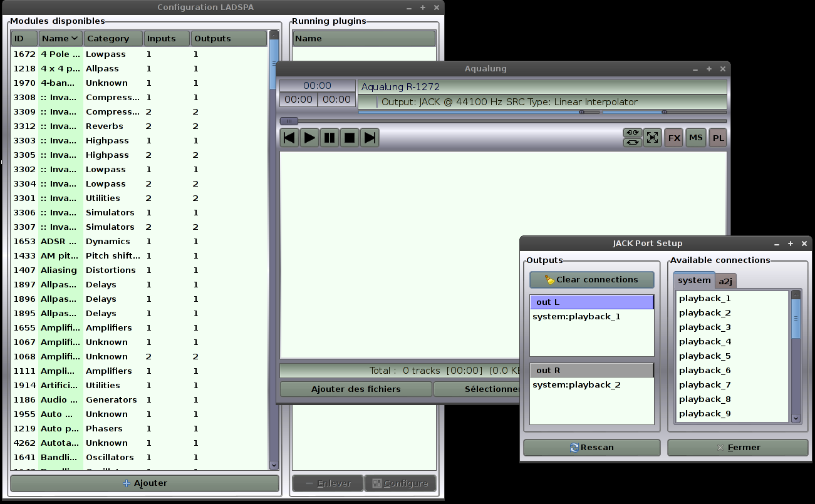This screenshot has height=504, width=815.
Task: Click the broom Clear connections button
Action: pyautogui.click(x=592, y=280)
